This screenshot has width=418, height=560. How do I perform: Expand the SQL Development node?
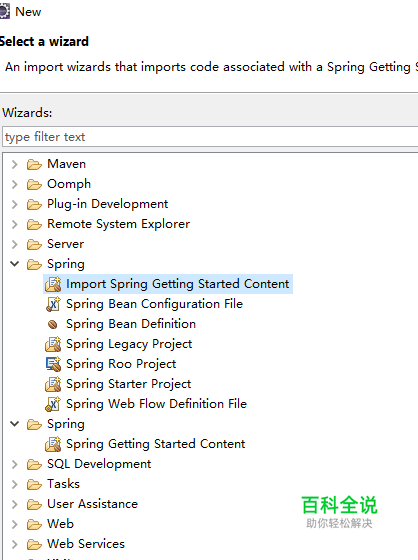coord(14,464)
